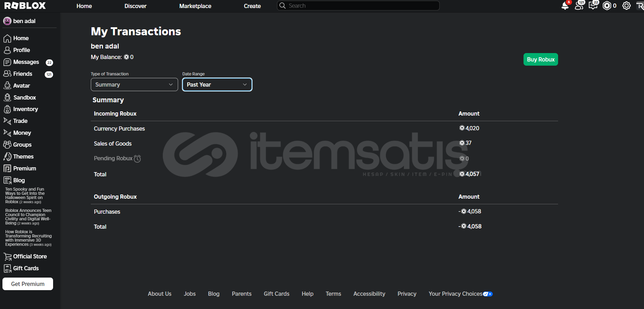
Task: Click the Buy Robux button
Action: tap(541, 59)
